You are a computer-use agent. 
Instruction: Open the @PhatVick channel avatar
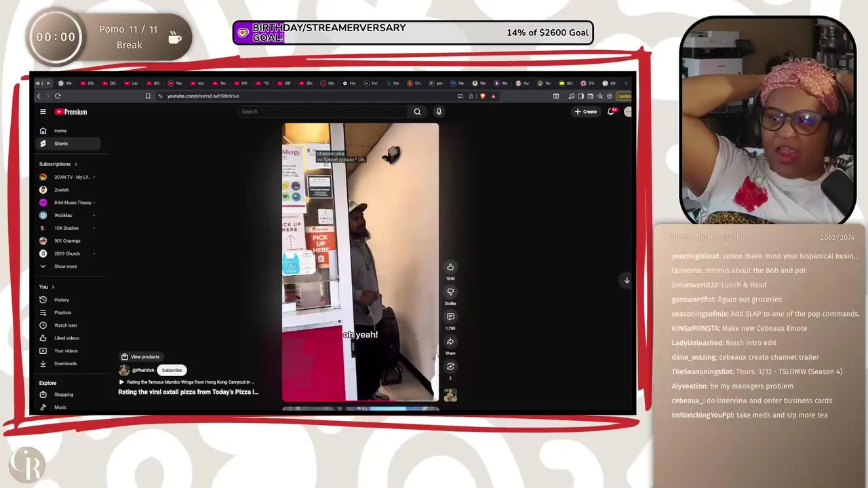coord(124,370)
